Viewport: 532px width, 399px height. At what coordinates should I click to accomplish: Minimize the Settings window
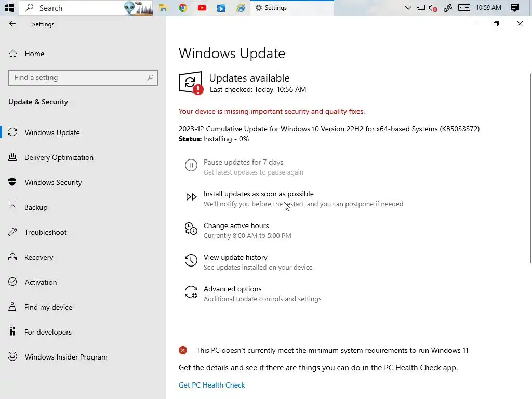pos(472,24)
